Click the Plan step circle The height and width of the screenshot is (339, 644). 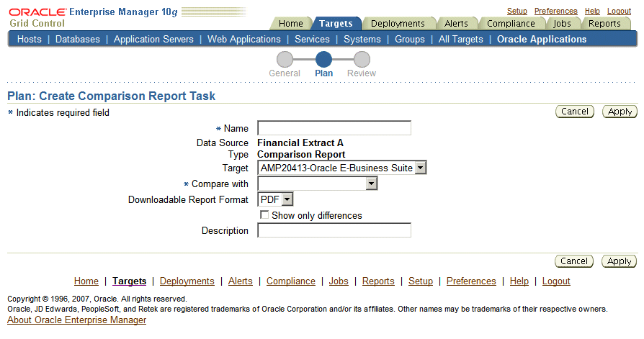[323, 60]
